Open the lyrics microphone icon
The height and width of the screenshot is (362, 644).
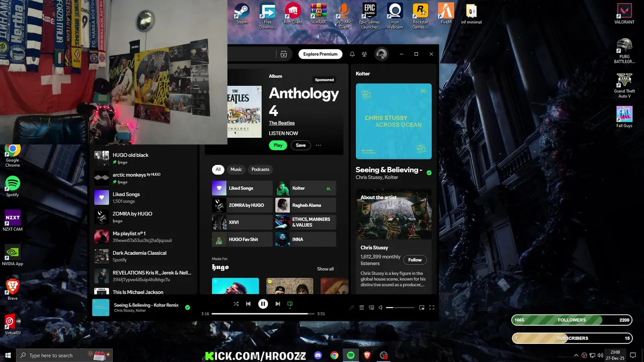pyautogui.click(x=352, y=308)
